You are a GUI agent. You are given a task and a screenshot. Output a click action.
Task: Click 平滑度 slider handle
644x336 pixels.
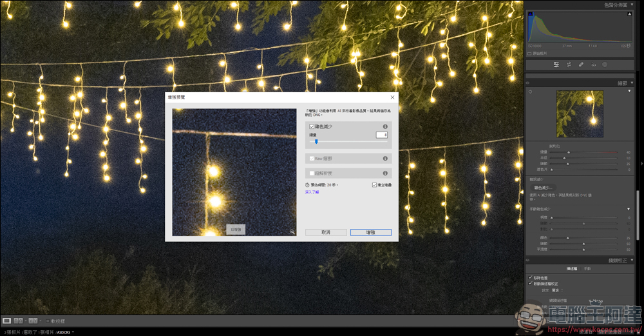coord(583,250)
